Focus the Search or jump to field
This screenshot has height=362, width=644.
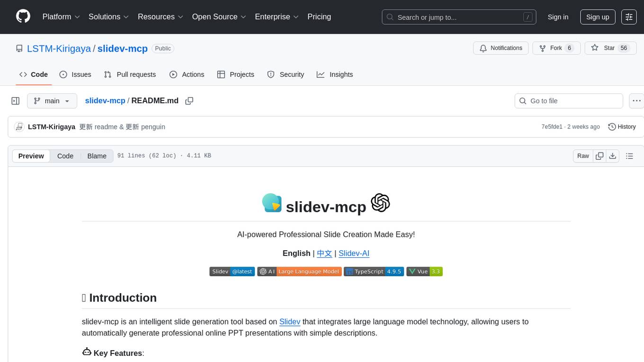point(459,17)
